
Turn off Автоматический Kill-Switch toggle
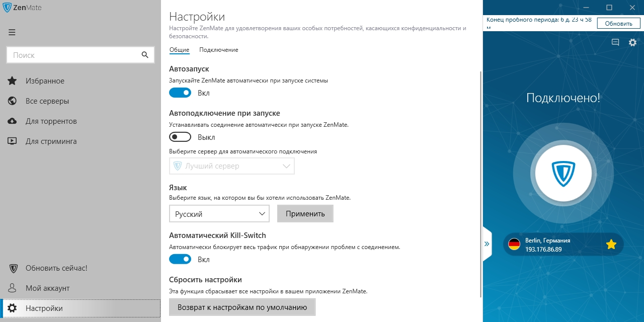180,259
